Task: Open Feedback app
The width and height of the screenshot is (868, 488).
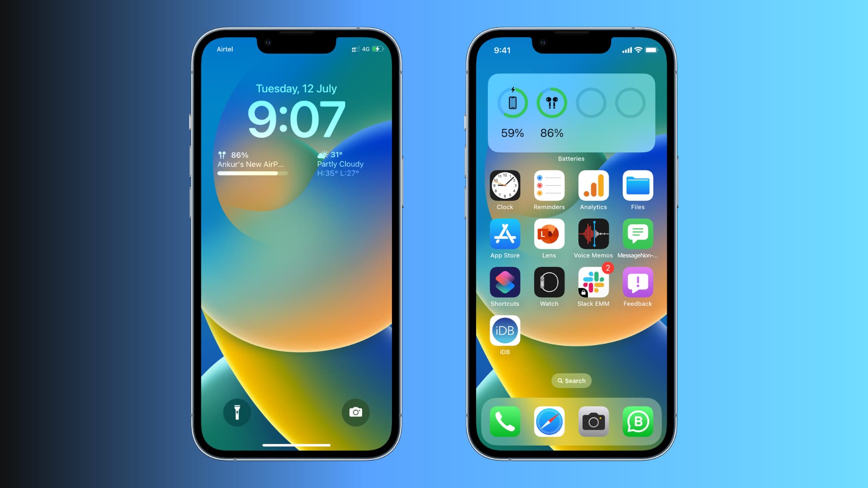Action: [x=637, y=282]
